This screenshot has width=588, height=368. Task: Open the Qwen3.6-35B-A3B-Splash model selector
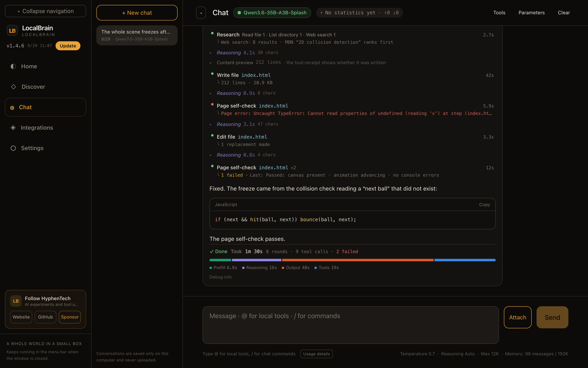coord(272,13)
